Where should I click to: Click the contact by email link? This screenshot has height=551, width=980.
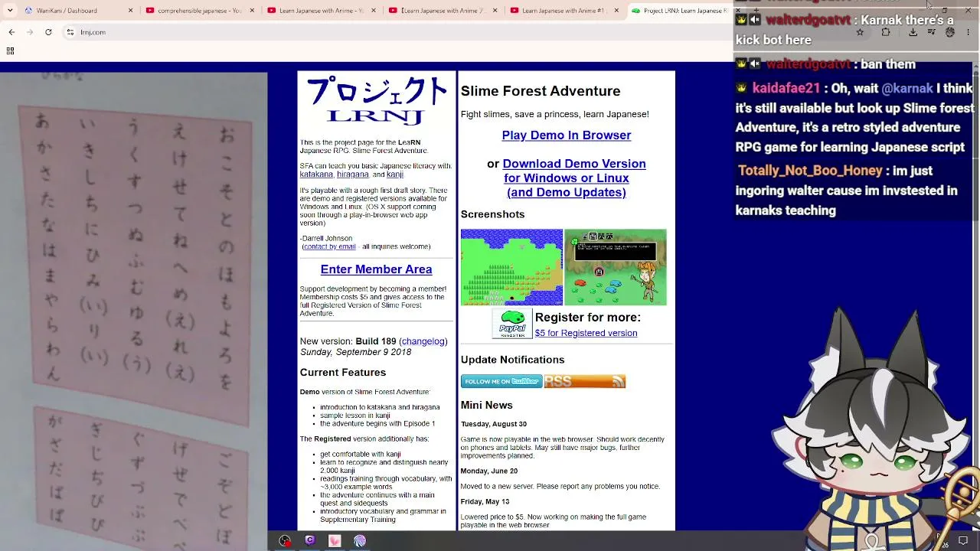(329, 246)
